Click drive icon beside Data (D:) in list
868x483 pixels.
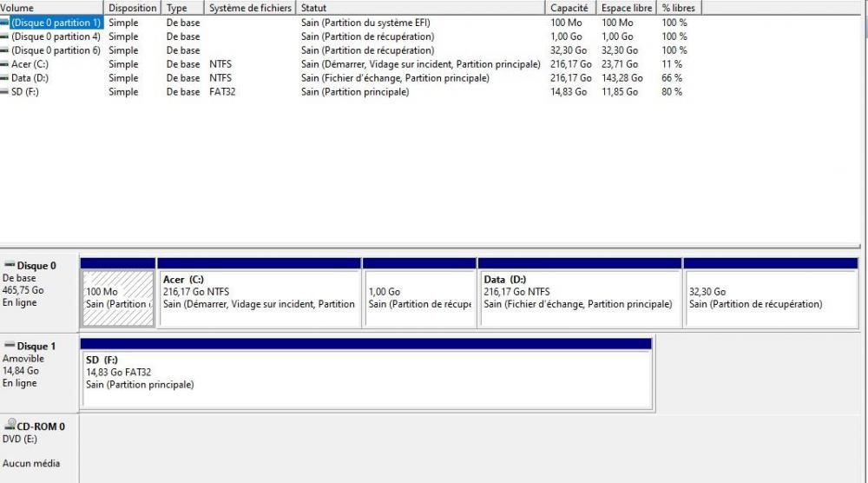(4, 78)
